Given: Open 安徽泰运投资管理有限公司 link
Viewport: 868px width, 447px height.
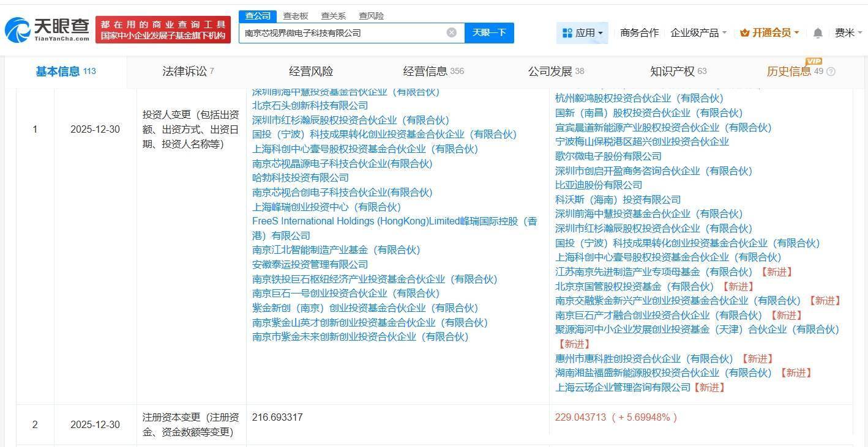Looking at the screenshot, I should coord(310,264).
